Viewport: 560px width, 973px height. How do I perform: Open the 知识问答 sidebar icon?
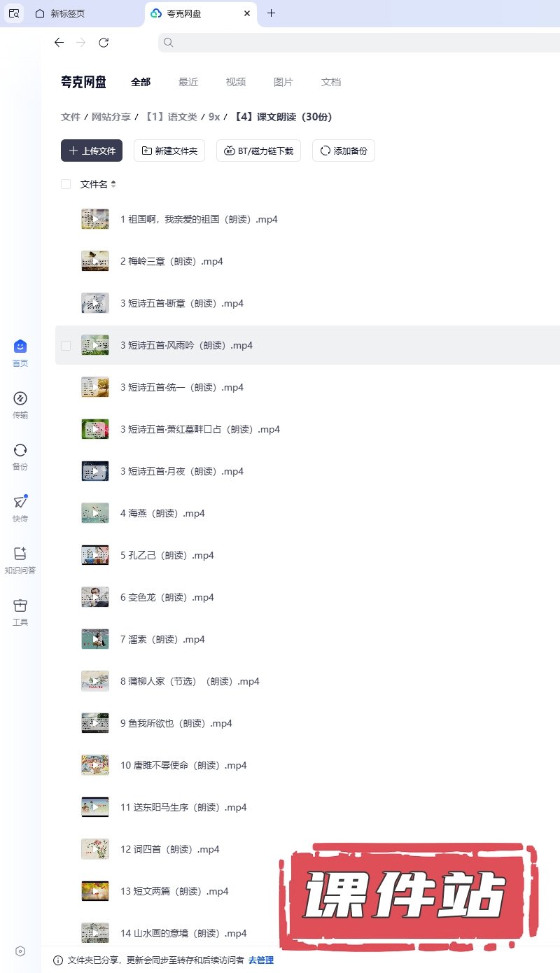pyautogui.click(x=20, y=560)
